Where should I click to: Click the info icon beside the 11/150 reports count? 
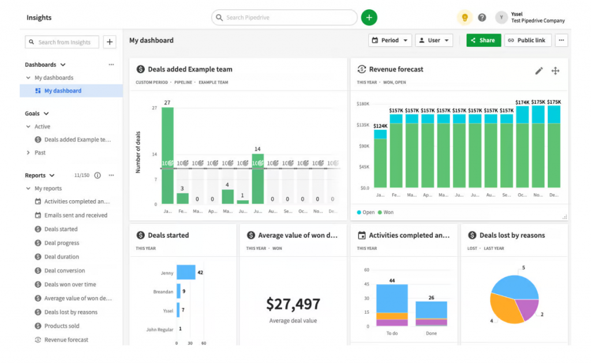[98, 175]
